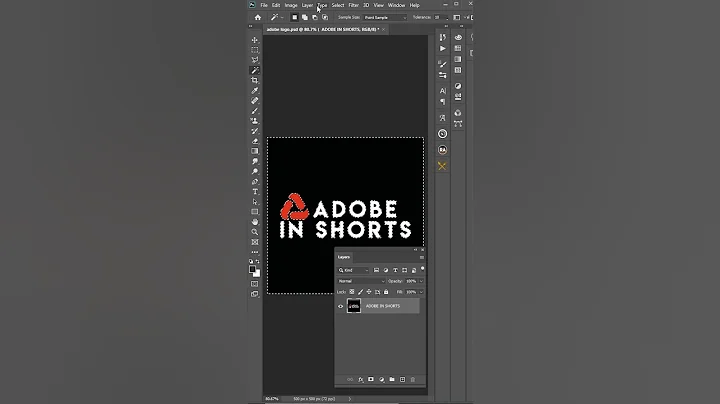
Task: Add a layer style with fx button
Action: [360, 380]
